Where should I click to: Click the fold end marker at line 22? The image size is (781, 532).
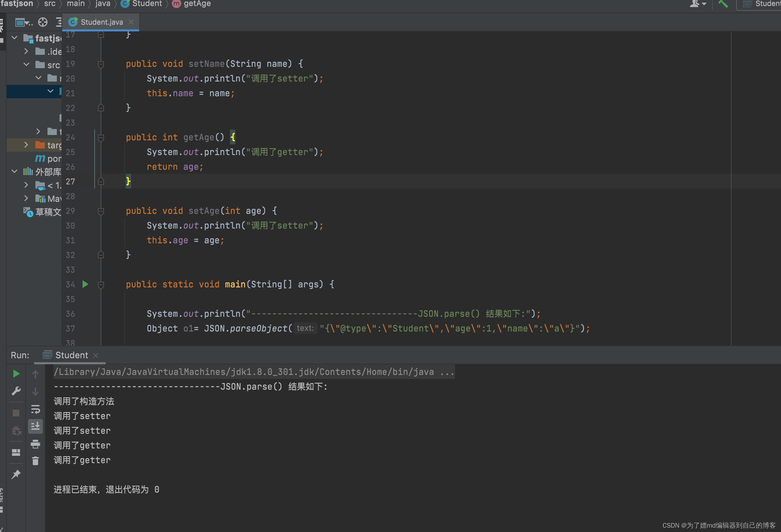point(101,108)
